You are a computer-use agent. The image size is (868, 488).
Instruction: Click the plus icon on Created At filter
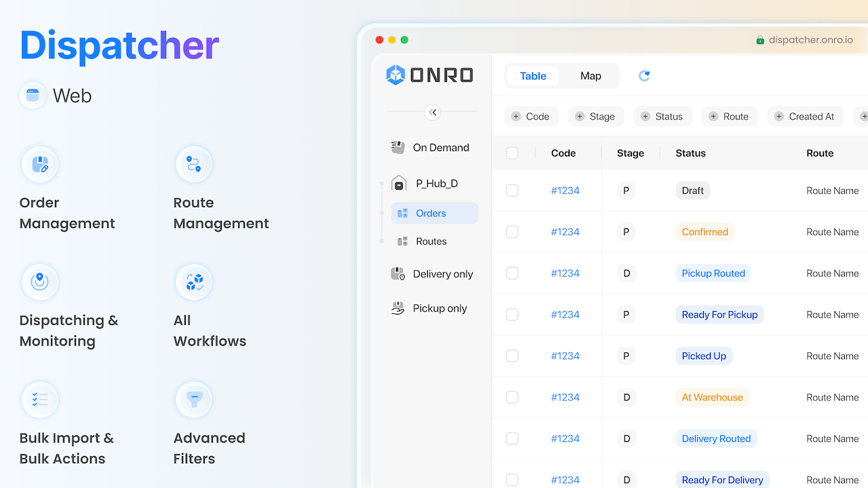[779, 117]
